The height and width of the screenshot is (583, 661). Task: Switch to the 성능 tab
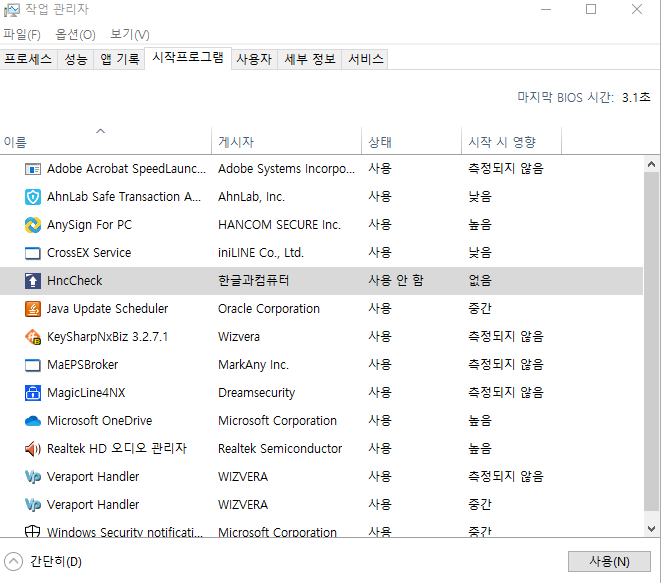[75, 59]
